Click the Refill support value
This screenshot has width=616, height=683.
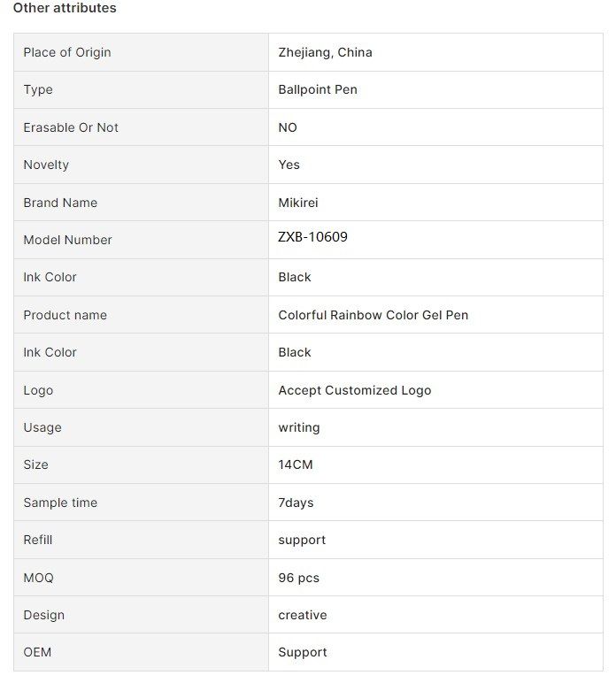point(302,541)
